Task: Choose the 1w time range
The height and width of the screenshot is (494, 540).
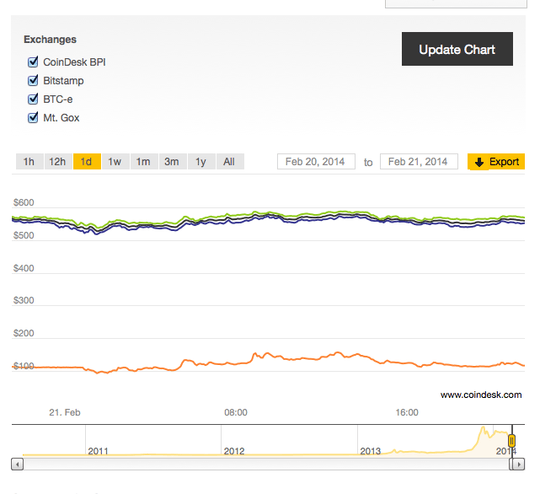Action: 115,162
